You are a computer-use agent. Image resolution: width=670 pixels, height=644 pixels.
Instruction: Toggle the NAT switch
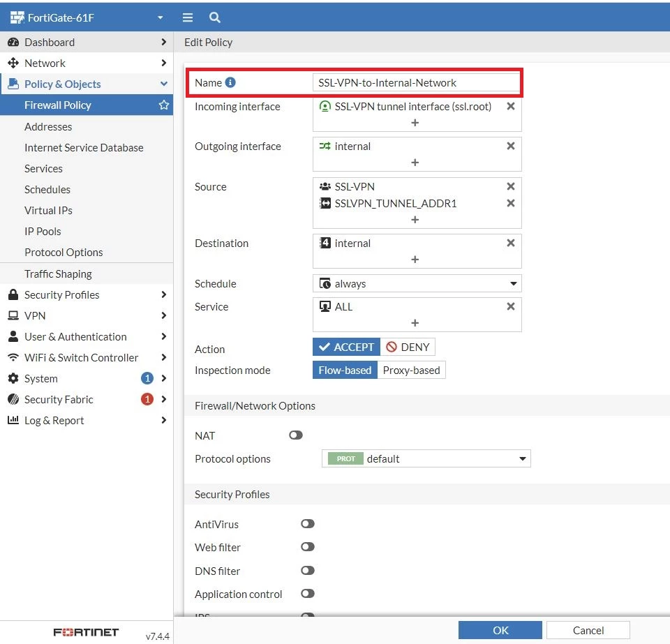click(296, 435)
